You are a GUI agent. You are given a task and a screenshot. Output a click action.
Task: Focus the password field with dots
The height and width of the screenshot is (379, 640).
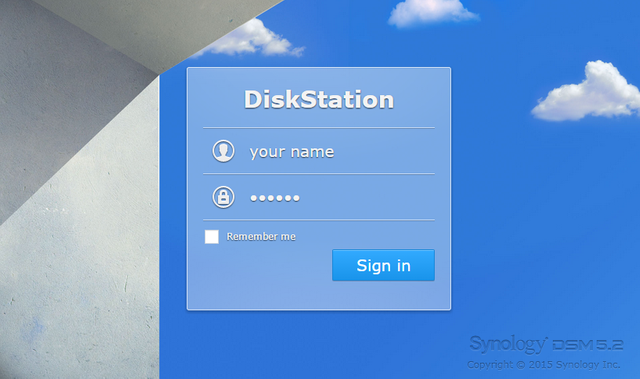[319, 197]
